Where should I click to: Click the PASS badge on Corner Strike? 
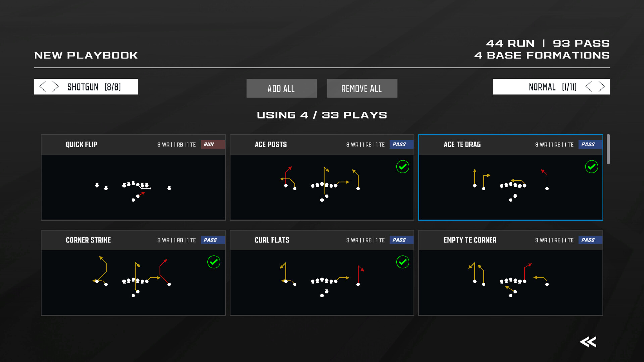point(213,240)
